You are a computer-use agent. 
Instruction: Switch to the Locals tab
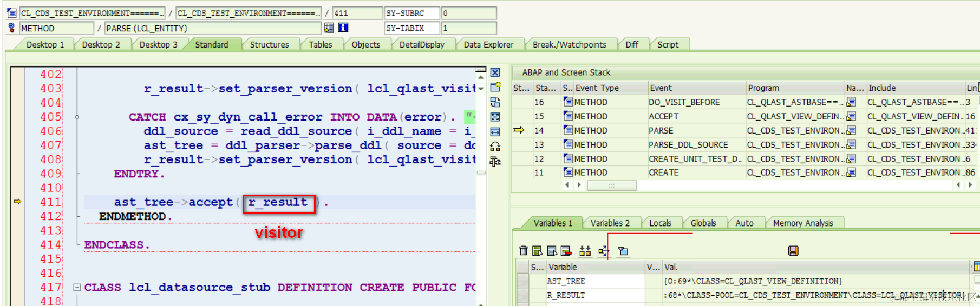[661, 223]
